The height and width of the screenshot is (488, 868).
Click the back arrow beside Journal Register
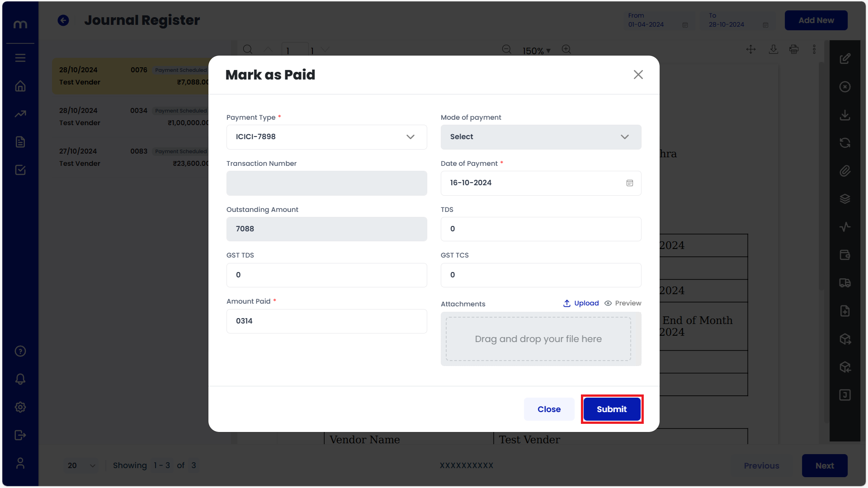tap(63, 20)
